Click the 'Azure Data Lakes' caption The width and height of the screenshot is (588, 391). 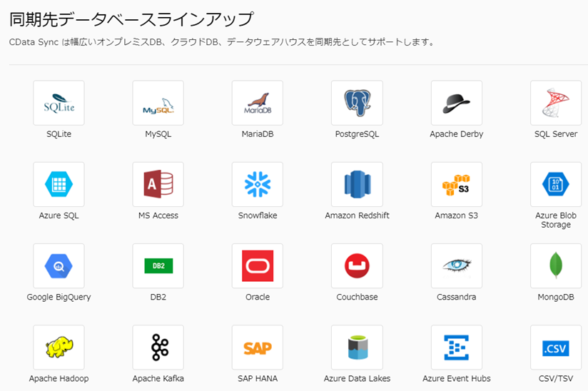(x=357, y=378)
